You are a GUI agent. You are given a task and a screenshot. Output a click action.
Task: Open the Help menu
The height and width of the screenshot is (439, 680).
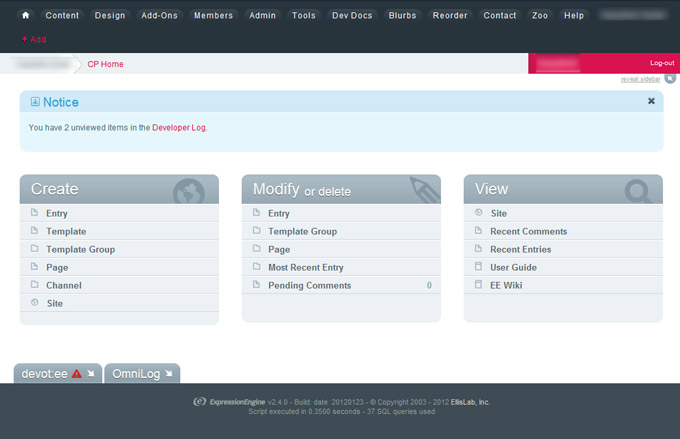tap(574, 16)
